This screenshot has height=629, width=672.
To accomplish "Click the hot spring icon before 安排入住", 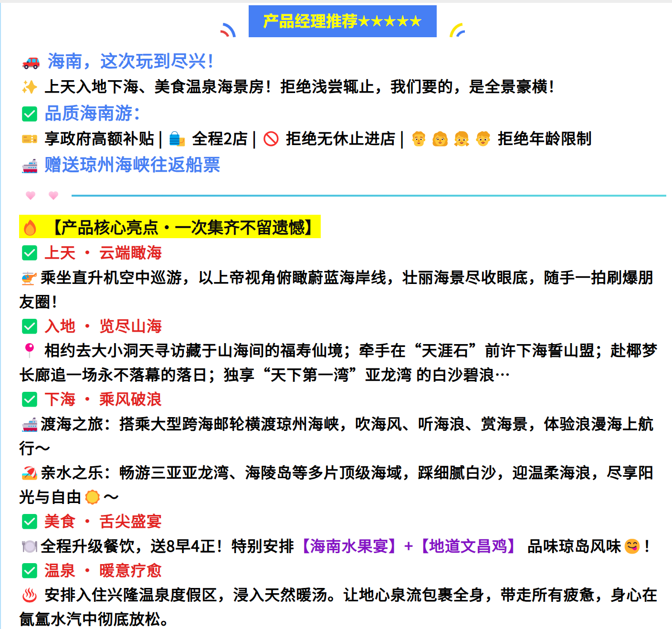I will [x=30, y=595].
